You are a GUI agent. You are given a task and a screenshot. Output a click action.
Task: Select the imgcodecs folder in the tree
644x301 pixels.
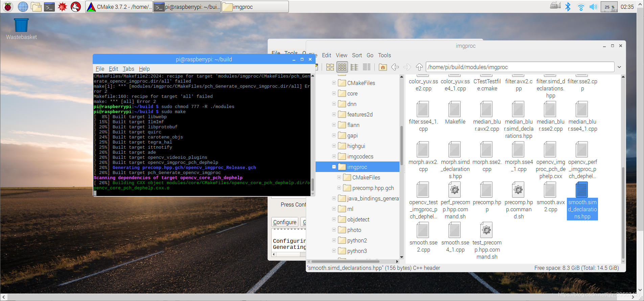click(360, 156)
